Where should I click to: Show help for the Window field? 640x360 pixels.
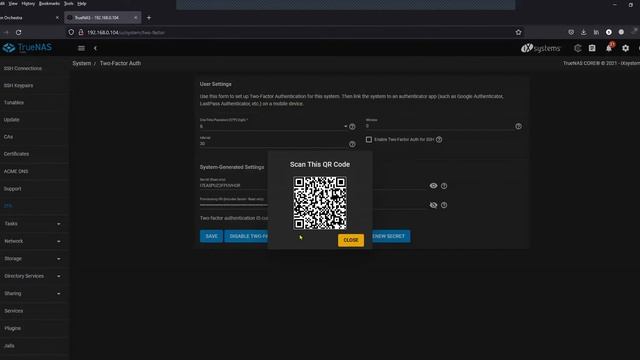pyautogui.click(x=518, y=127)
